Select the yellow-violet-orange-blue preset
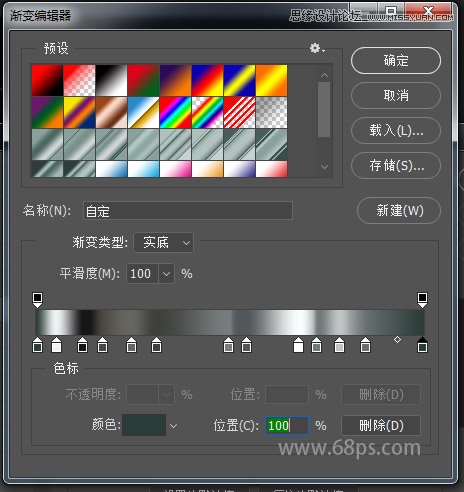The width and height of the screenshot is (464, 492). (x=79, y=112)
